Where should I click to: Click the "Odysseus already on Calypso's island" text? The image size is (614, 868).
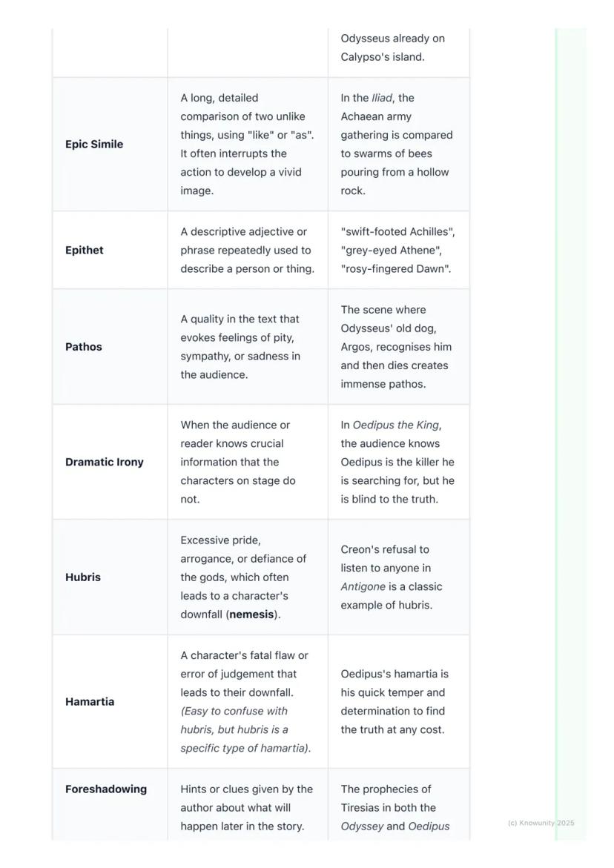click(393, 48)
